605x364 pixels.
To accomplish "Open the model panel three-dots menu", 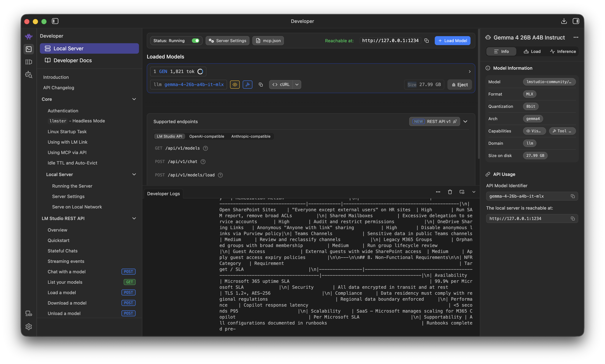I will (x=576, y=37).
